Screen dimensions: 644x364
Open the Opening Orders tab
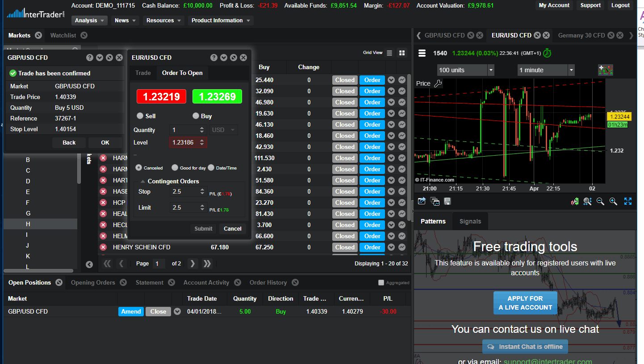point(93,282)
